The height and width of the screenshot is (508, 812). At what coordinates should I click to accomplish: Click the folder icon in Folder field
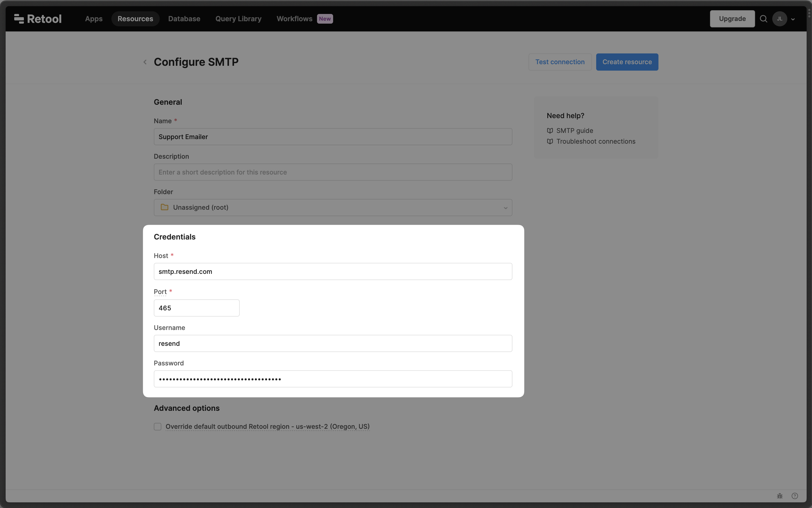point(164,207)
